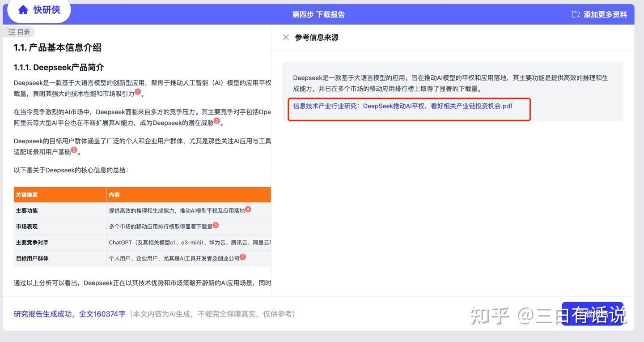Image resolution: width=644 pixels, height=342 pixels.
Task: Click the reference summary paragraph in side panel
Action: [450, 83]
